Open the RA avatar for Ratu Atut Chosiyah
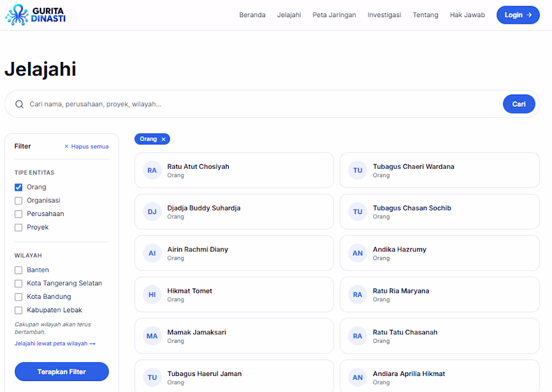 [x=152, y=171]
